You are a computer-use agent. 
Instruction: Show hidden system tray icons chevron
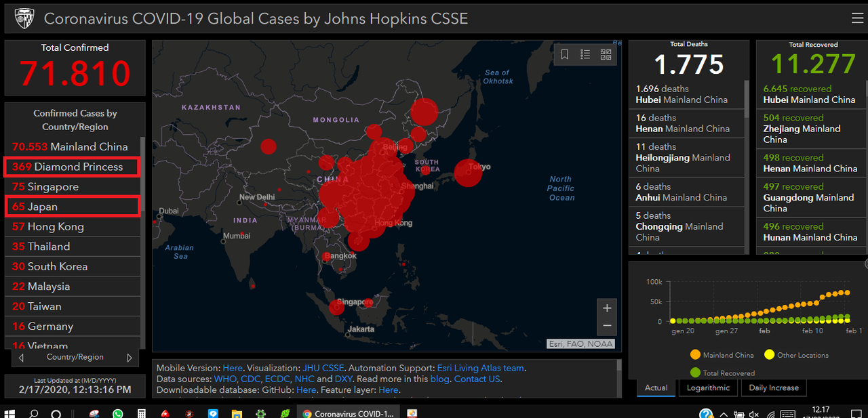(724, 414)
